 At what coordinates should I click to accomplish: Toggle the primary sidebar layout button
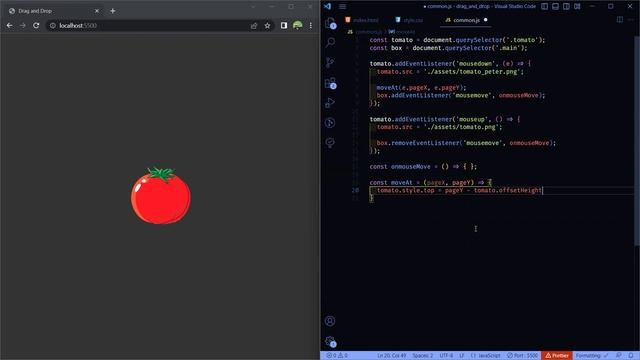[544, 7]
